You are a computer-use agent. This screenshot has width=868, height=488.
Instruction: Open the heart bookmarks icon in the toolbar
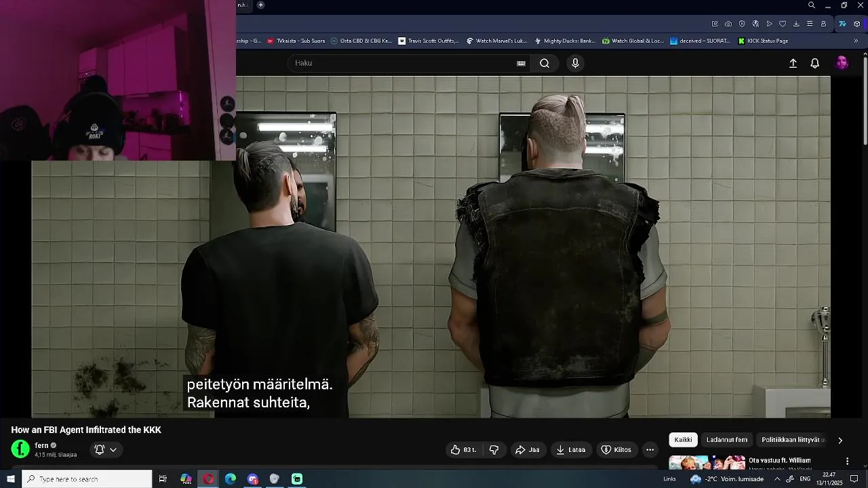click(x=783, y=24)
